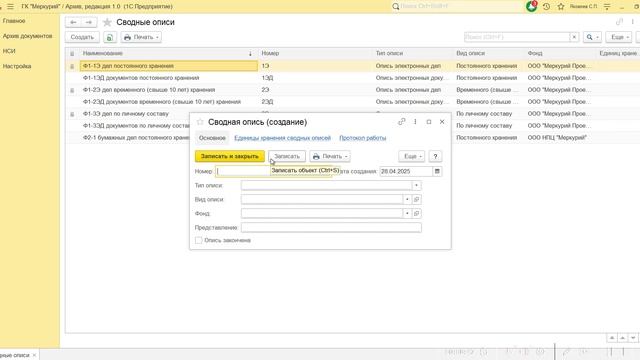Viewport: 640px width, 360px height.
Task: Select row Ф1-1ЭД документов постоянного хранения
Action: point(141,78)
